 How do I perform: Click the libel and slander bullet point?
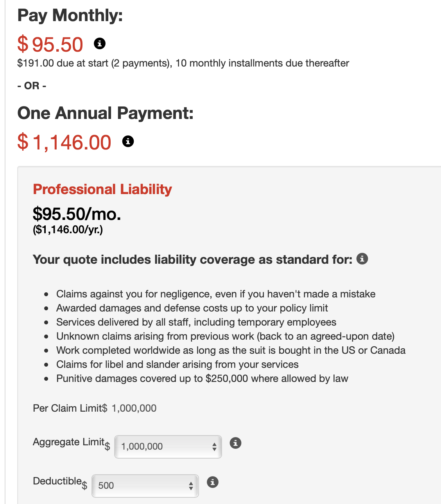click(x=177, y=364)
